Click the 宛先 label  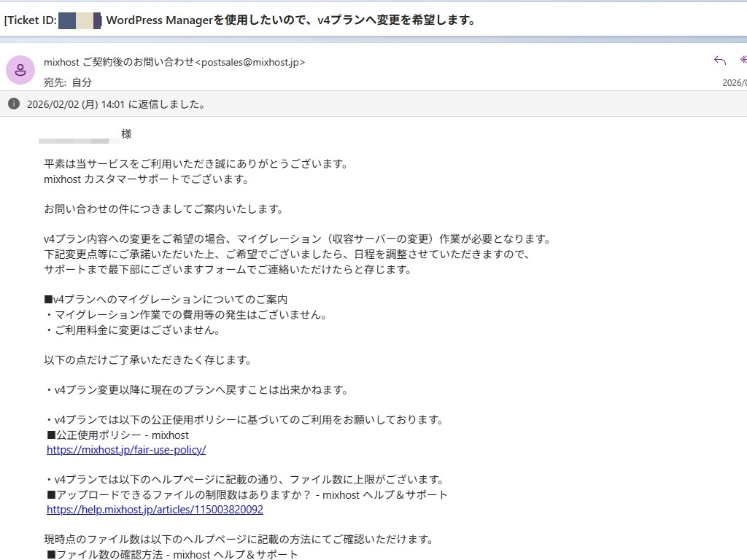(x=53, y=82)
